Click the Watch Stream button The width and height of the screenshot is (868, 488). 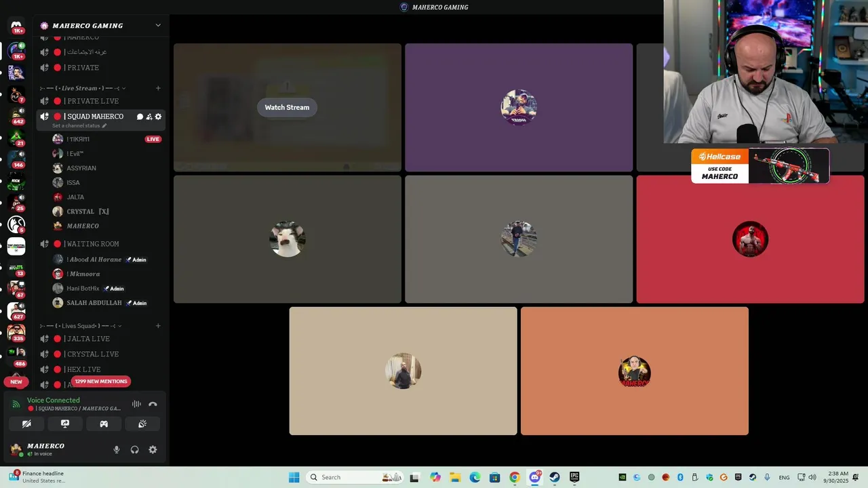pos(287,107)
